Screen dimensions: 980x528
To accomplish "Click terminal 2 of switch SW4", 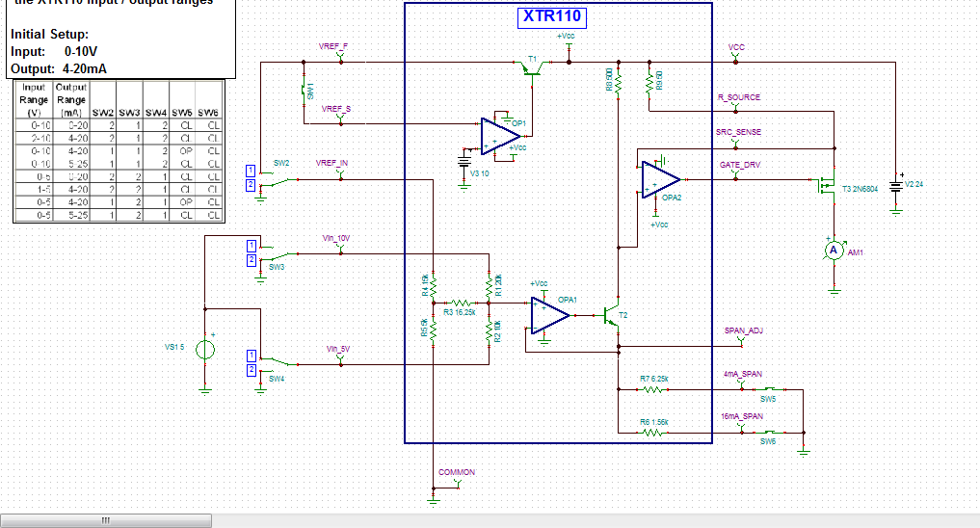I will (x=252, y=370).
